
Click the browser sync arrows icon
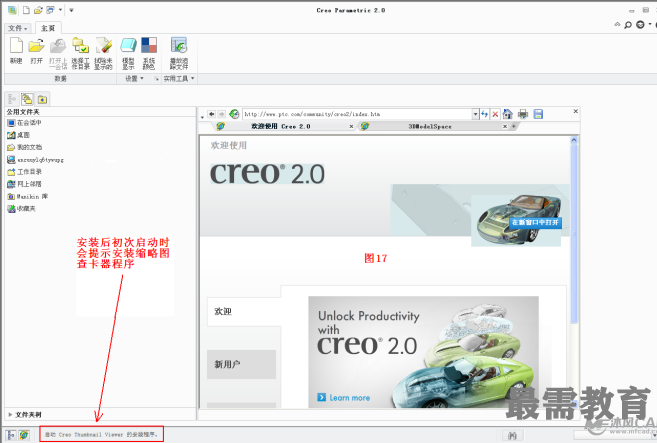coord(485,114)
